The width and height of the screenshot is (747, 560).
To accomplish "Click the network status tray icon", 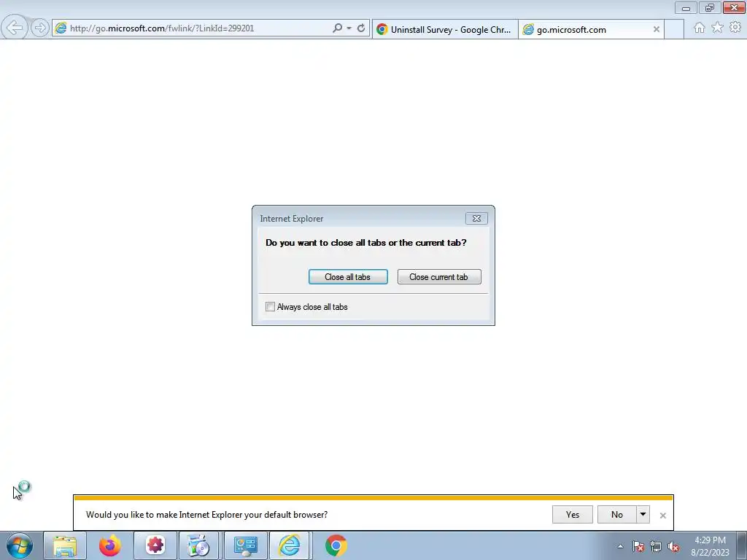I will tap(656, 547).
